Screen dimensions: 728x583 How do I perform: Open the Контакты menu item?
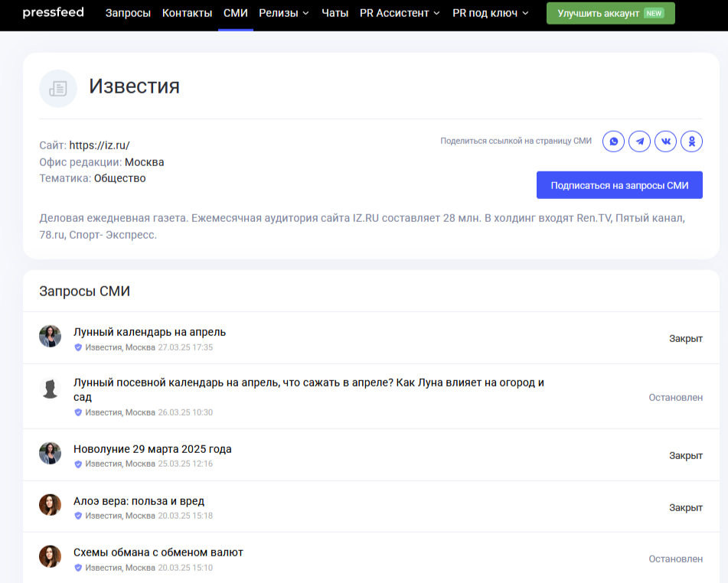[187, 13]
